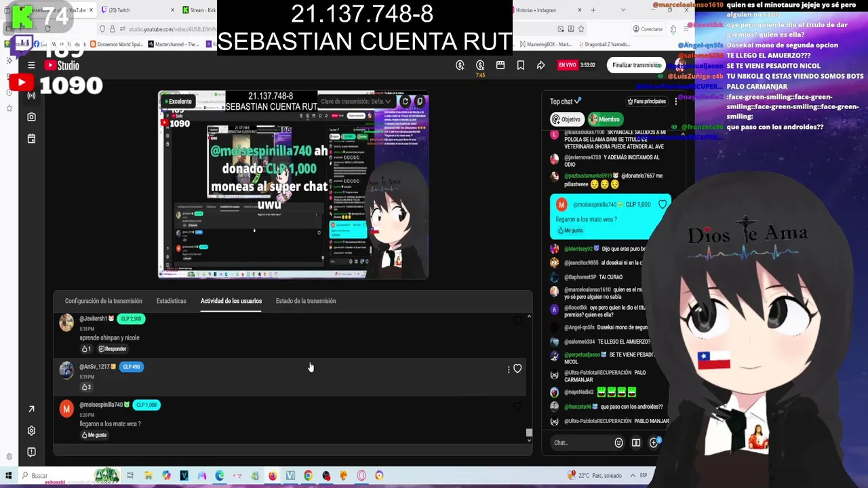Image resolution: width=868 pixels, height=488 pixels.
Task: Click the Conectarse button in browser toolbar
Action: point(648,29)
